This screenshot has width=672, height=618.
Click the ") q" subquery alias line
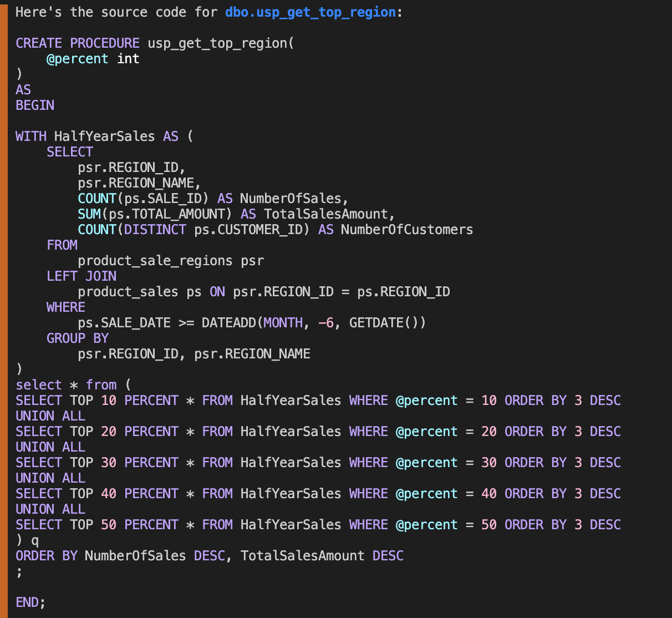pyautogui.click(x=27, y=540)
